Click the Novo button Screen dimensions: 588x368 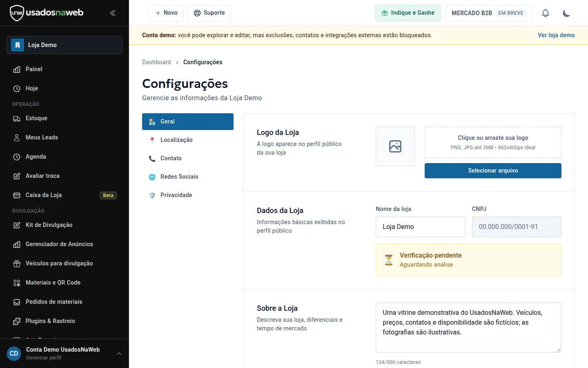tap(166, 13)
